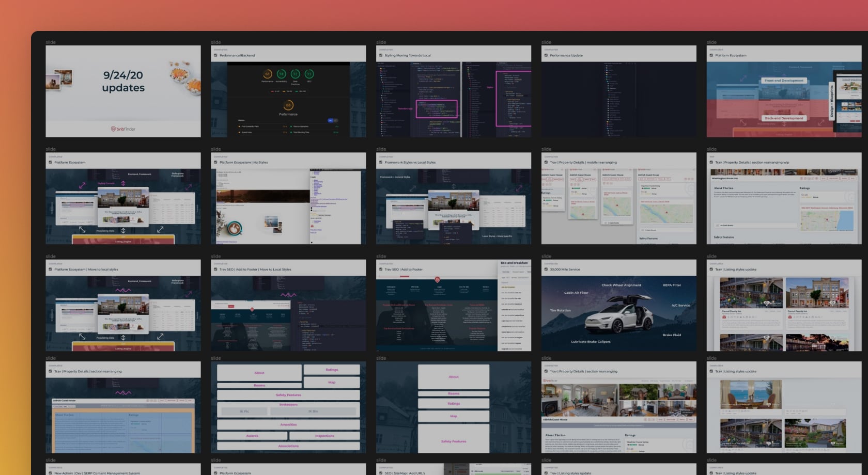Open the Trav | Property Details | mobile rearranging title

pyautogui.click(x=583, y=163)
